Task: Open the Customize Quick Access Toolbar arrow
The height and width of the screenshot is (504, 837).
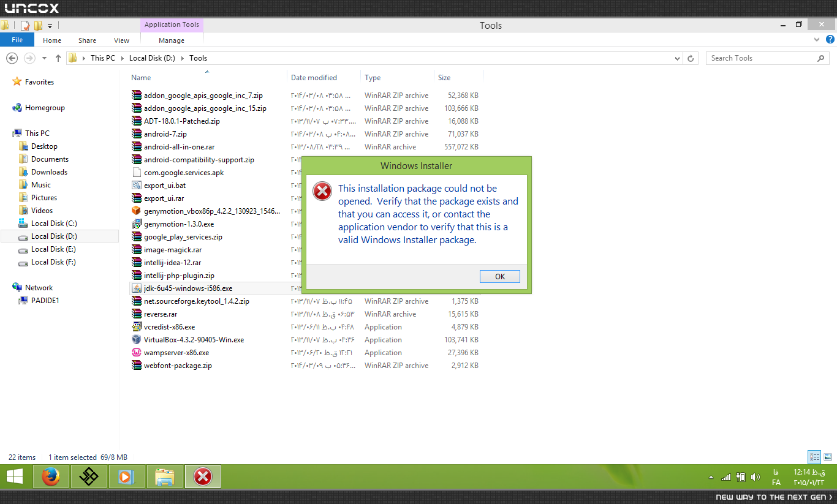Action: [50, 26]
